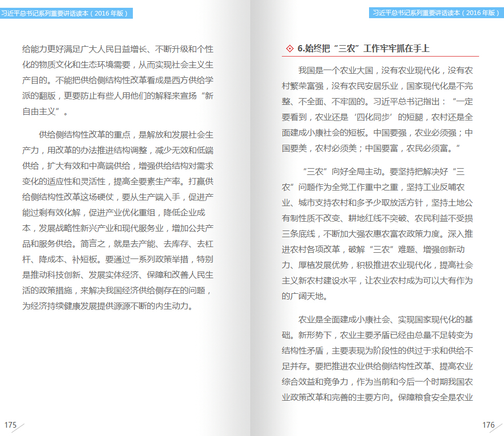Click the line 派的翻版，更要防止有些人
The width and height of the screenshot is (504, 436).
click(x=118, y=96)
